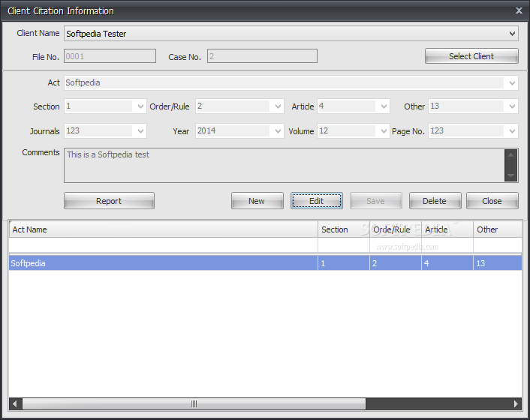Click the New button
This screenshot has height=420, width=530.
[x=257, y=201]
